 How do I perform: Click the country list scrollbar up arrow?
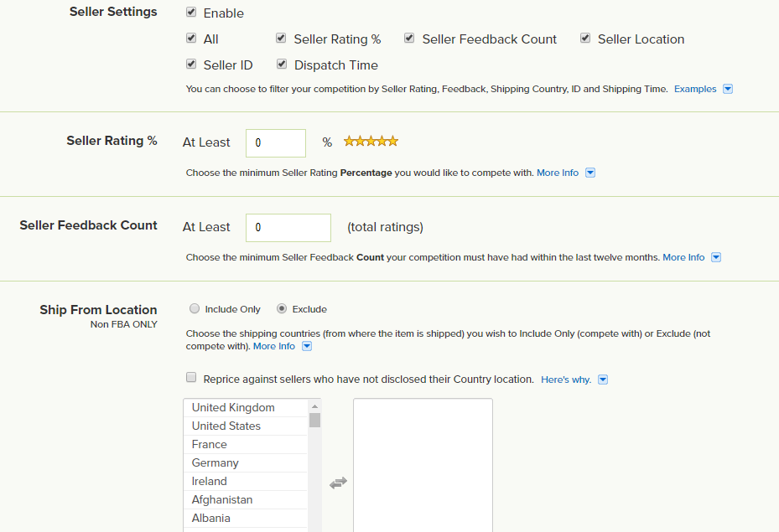(314, 405)
